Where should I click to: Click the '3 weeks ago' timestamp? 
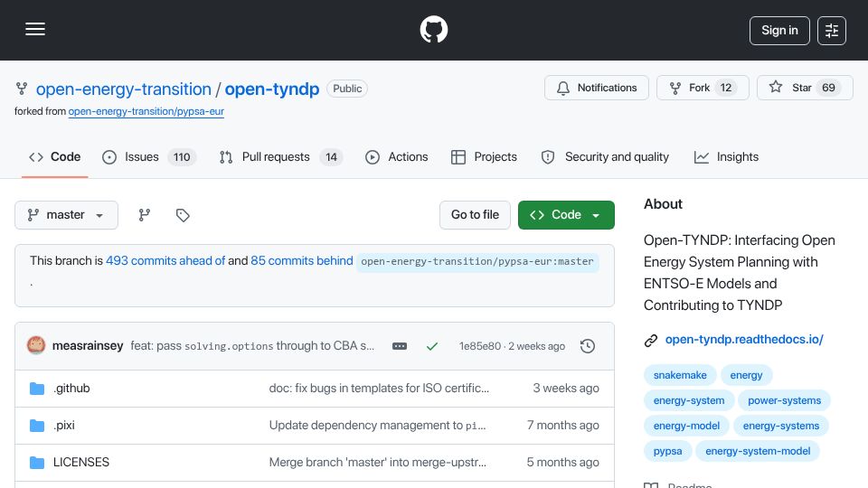click(566, 389)
